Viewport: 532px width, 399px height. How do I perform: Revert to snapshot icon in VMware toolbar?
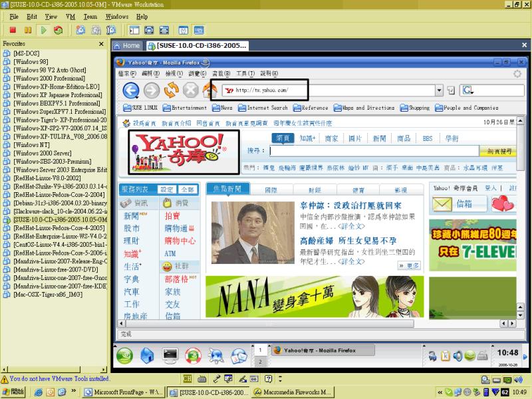pos(96,30)
